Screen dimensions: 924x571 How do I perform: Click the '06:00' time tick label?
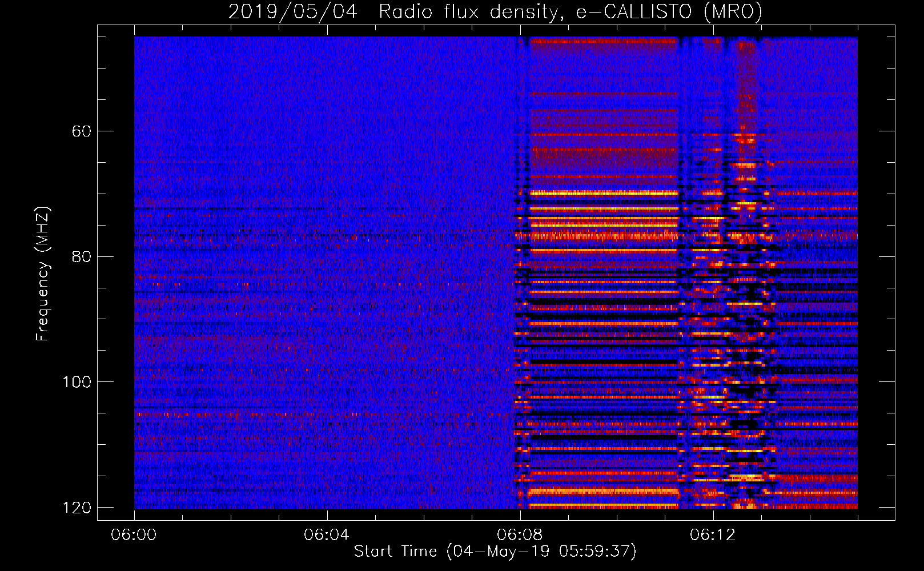pyautogui.click(x=134, y=535)
